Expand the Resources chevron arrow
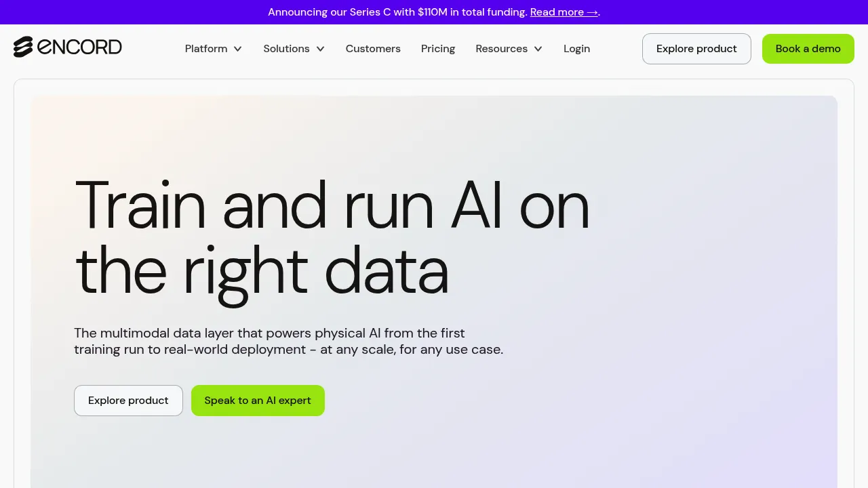The image size is (868, 488). (538, 49)
